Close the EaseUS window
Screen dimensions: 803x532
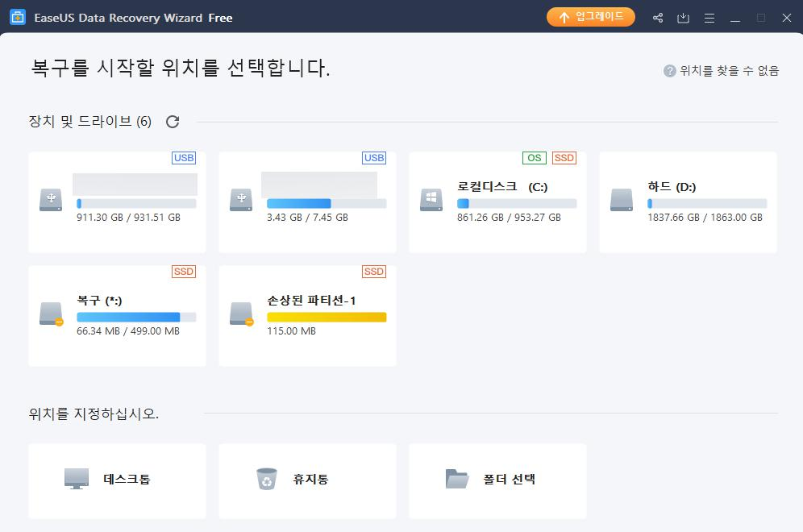point(787,18)
